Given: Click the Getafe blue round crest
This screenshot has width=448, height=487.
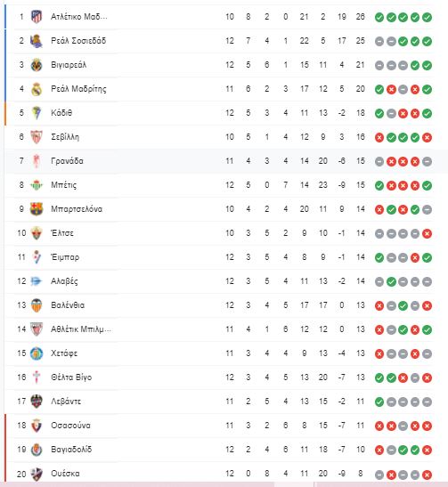Looking at the screenshot, I should click(x=37, y=353).
